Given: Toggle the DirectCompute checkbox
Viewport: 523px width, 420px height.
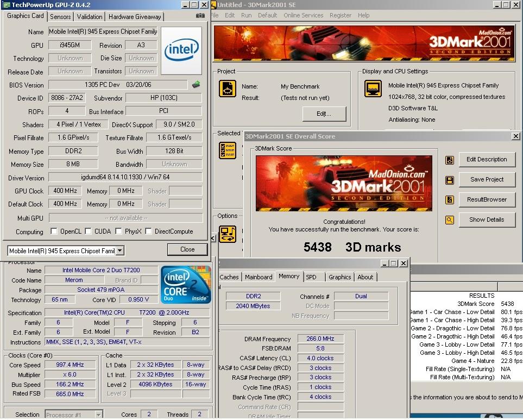Looking at the screenshot, I should pyautogui.click(x=148, y=231).
